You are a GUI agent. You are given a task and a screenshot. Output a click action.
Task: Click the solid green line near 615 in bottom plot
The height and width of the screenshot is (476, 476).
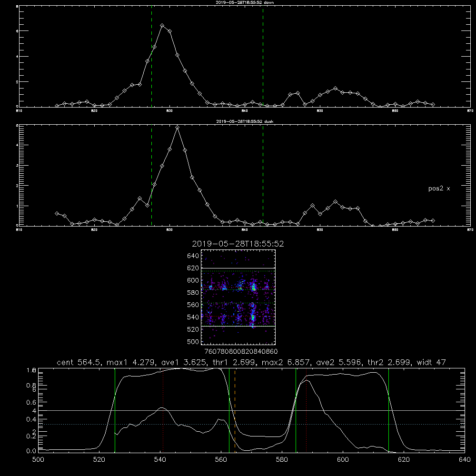388,410
